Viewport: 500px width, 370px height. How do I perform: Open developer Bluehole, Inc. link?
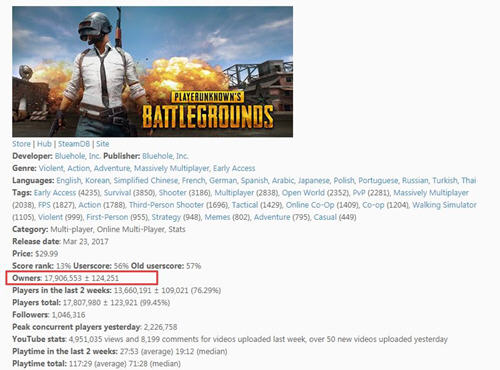coord(78,156)
